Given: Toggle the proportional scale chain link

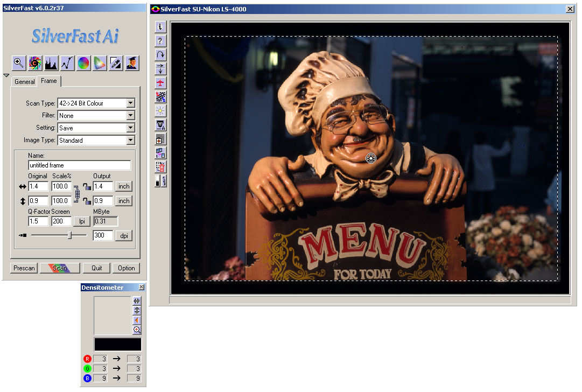Looking at the screenshot, I should [x=77, y=194].
